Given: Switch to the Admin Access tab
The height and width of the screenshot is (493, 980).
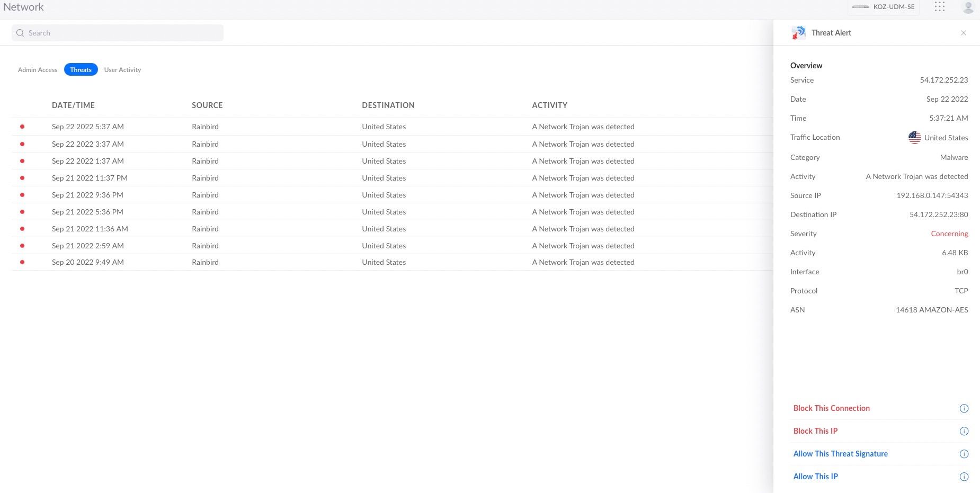Looking at the screenshot, I should 38,70.
